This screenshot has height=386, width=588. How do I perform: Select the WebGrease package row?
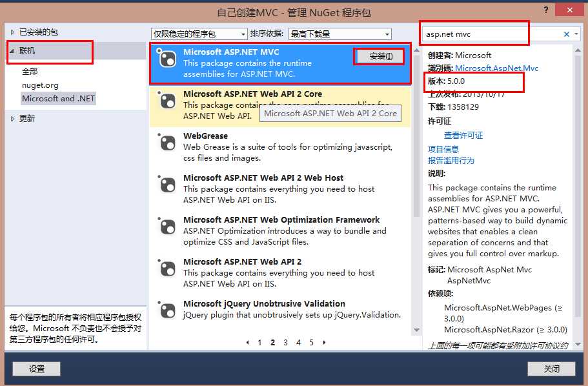click(x=280, y=147)
